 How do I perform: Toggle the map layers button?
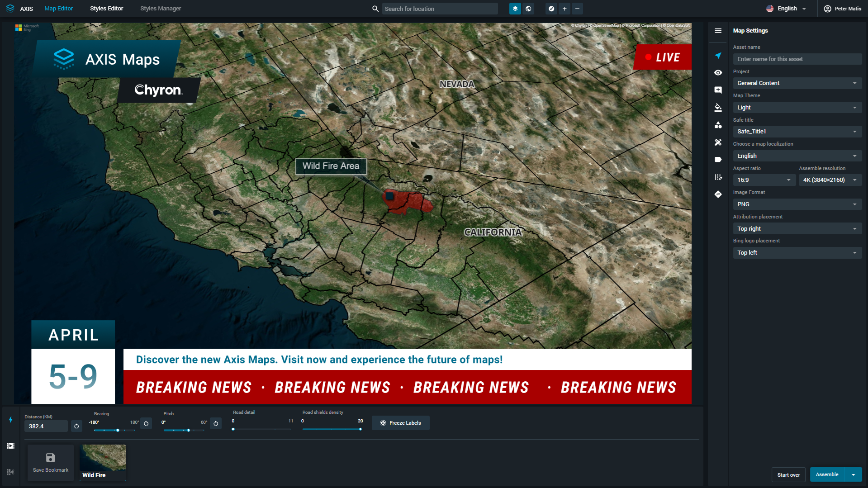(x=515, y=9)
